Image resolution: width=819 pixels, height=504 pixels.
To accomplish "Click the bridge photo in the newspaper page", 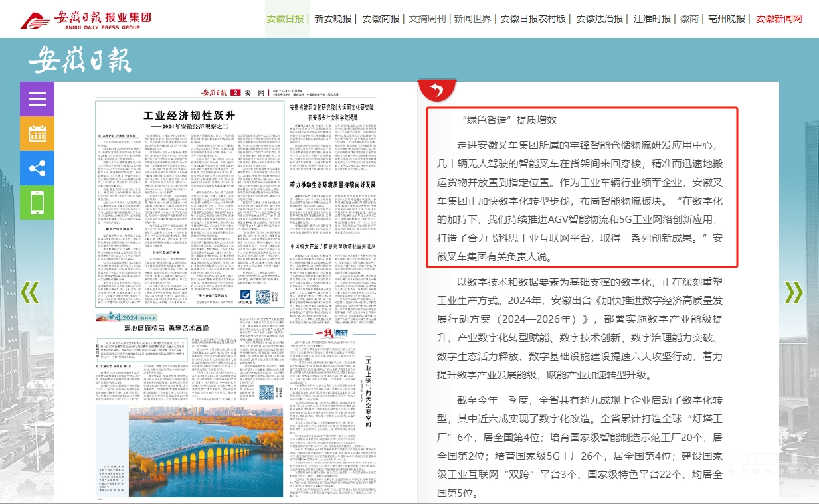I will 187,441.
